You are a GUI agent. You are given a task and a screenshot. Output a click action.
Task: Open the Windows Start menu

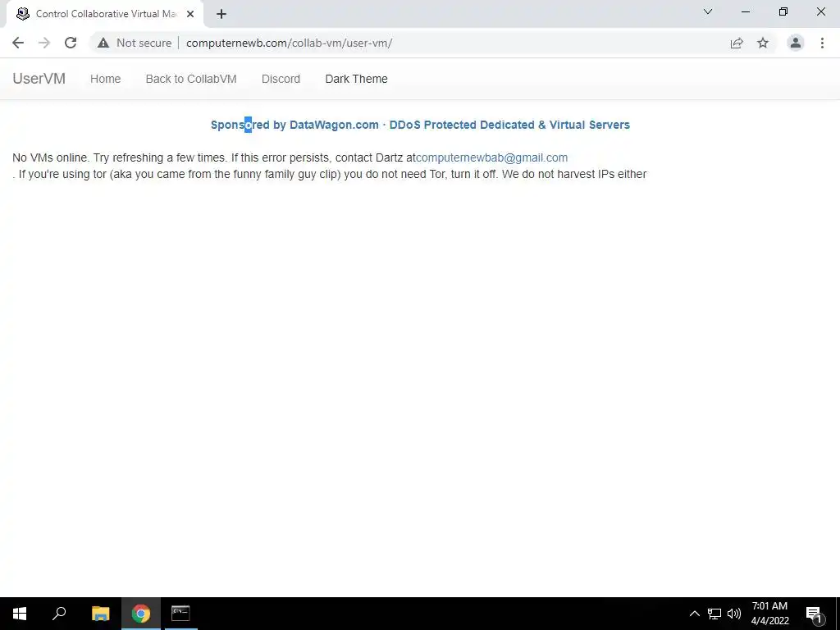click(20, 614)
